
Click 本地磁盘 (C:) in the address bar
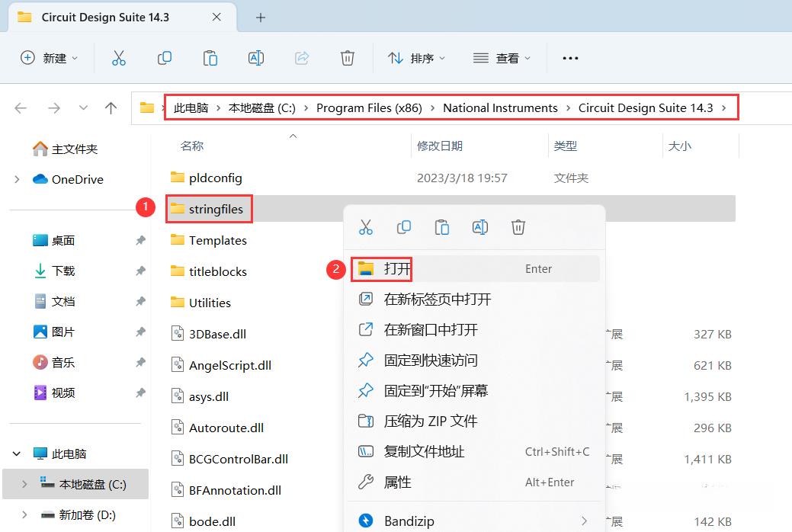(262, 107)
